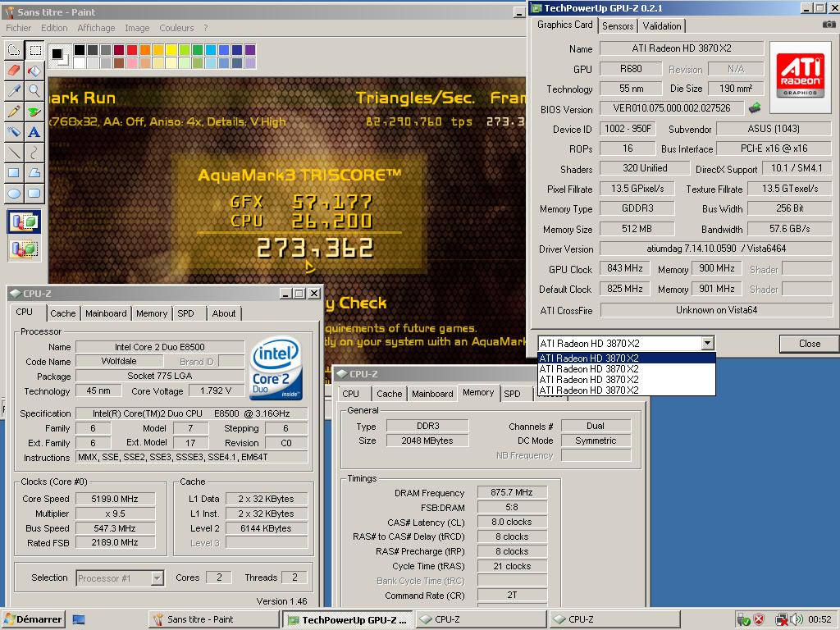Switch to the Validation tab in GPU-Z
This screenshot has height=630, width=840.
point(662,25)
